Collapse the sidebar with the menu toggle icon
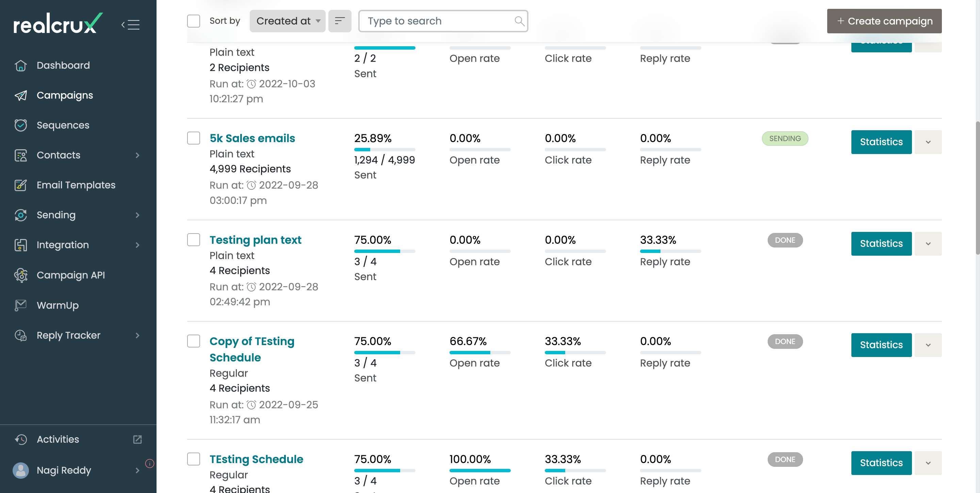980x493 pixels. [130, 25]
